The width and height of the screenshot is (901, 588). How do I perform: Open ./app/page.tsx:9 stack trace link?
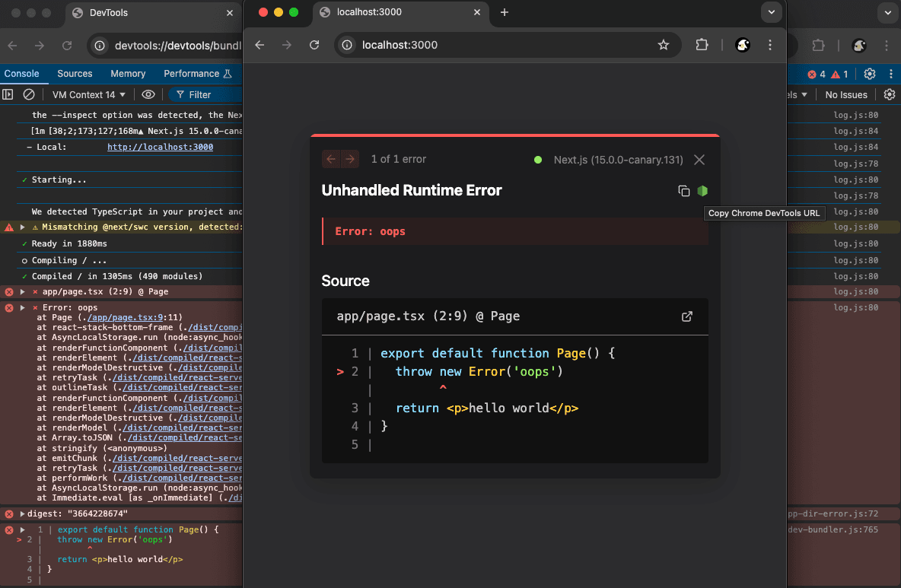pyautogui.click(x=126, y=317)
